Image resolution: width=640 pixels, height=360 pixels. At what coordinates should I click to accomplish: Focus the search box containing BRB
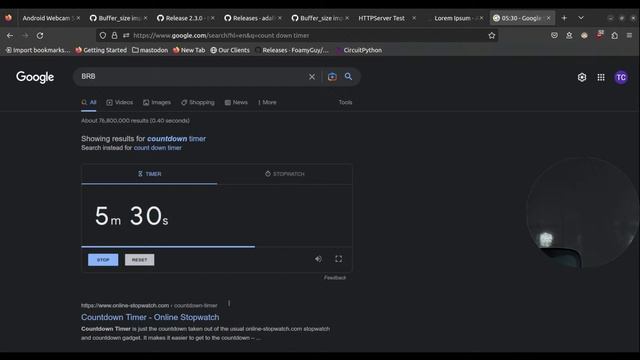[x=192, y=76]
